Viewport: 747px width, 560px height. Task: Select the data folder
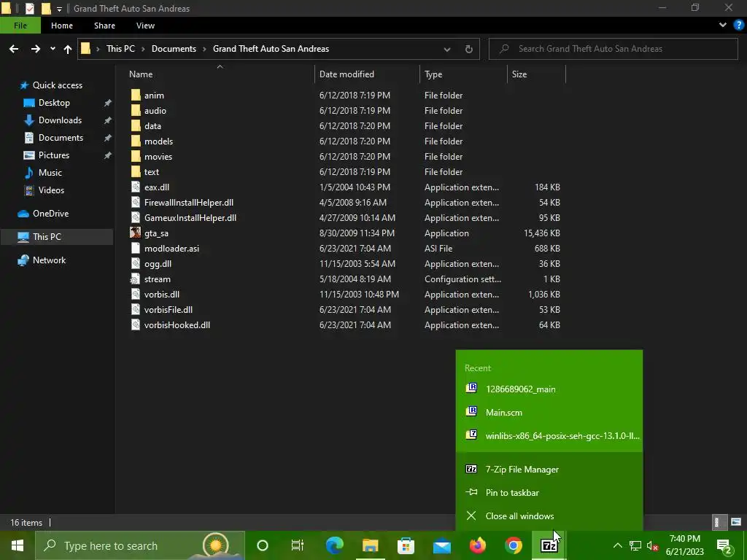click(152, 125)
